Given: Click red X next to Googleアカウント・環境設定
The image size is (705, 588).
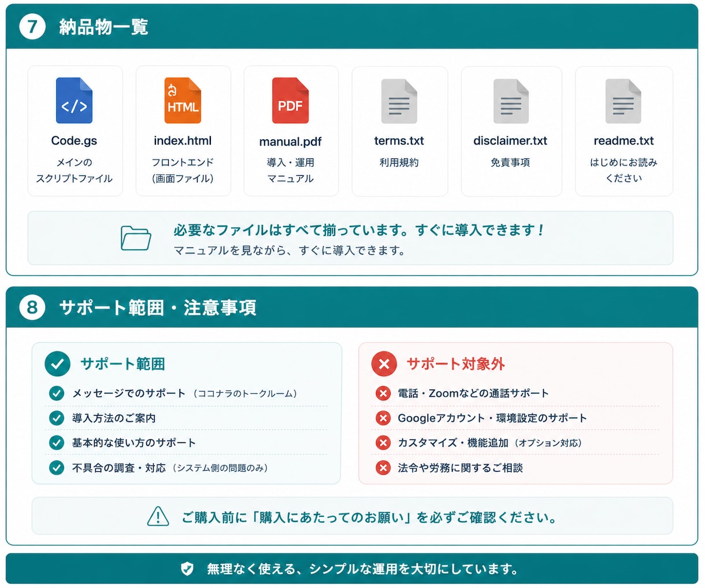Looking at the screenshot, I should point(383,418).
